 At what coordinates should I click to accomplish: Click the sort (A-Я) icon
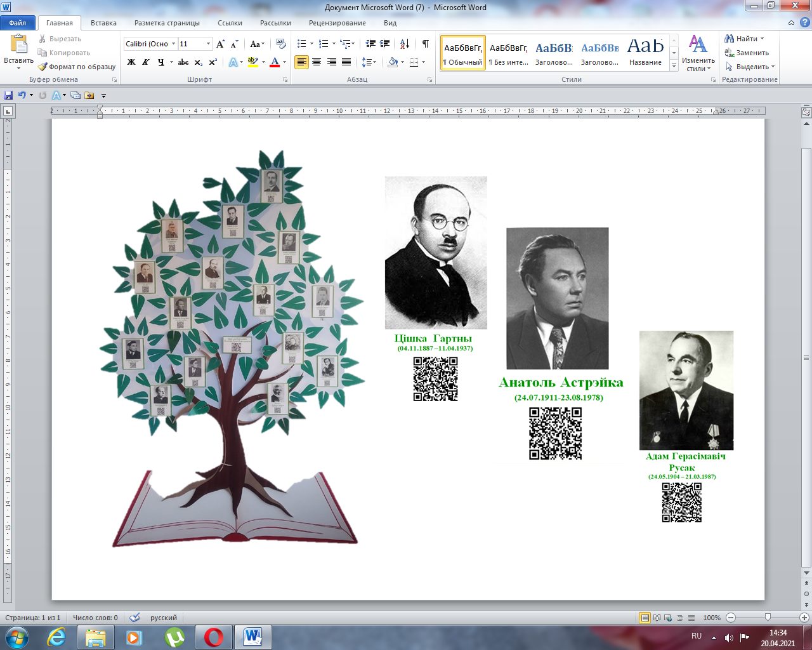click(x=405, y=44)
